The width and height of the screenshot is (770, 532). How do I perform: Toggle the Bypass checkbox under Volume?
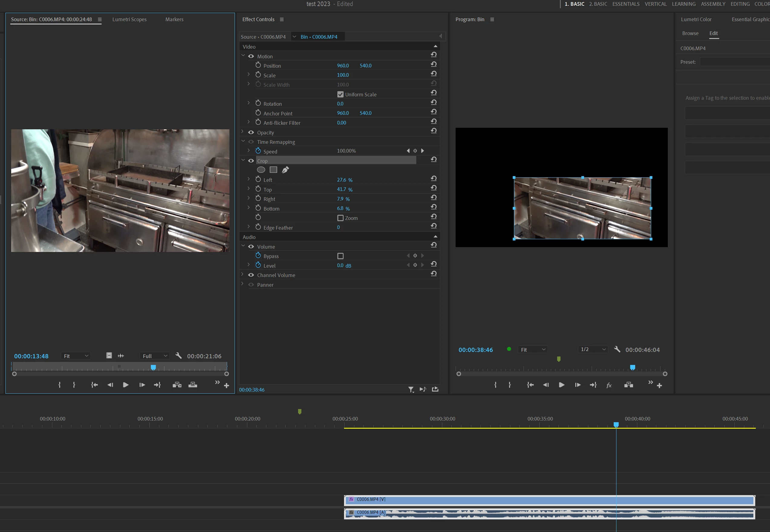click(340, 256)
